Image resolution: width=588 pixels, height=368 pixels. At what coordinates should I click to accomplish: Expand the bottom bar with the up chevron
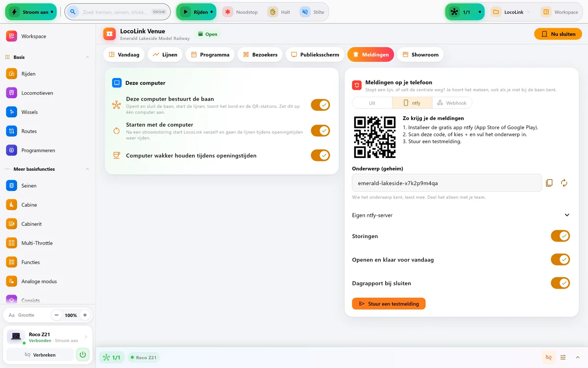point(578,357)
